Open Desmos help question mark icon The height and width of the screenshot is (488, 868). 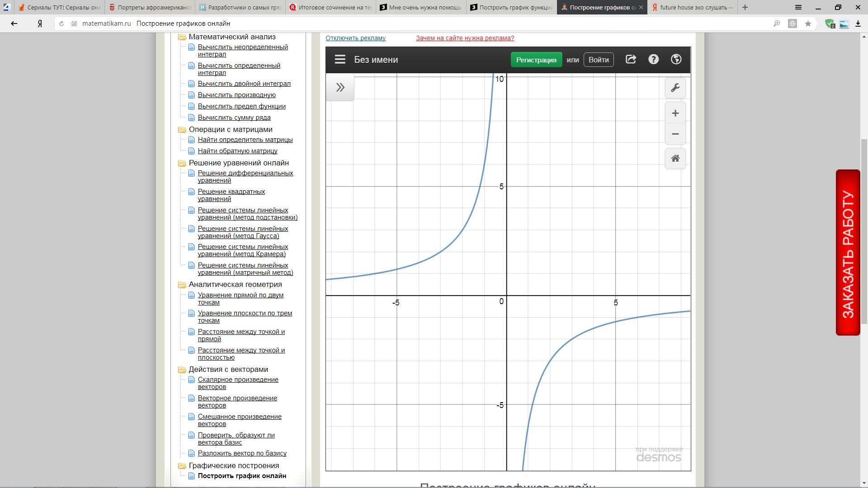pos(653,59)
